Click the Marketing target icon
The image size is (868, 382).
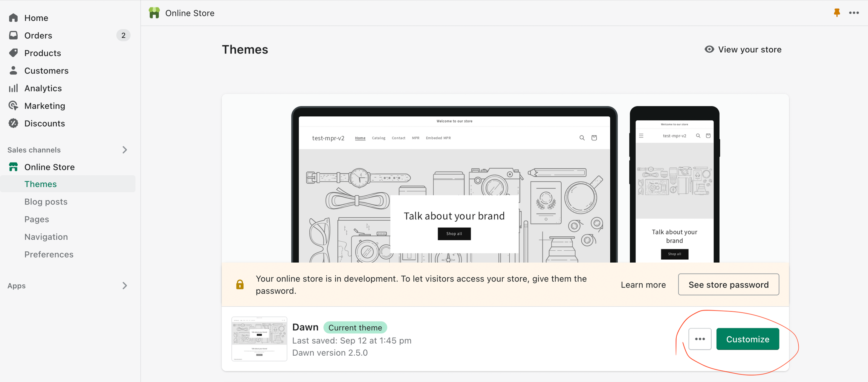click(x=14, y=106)
